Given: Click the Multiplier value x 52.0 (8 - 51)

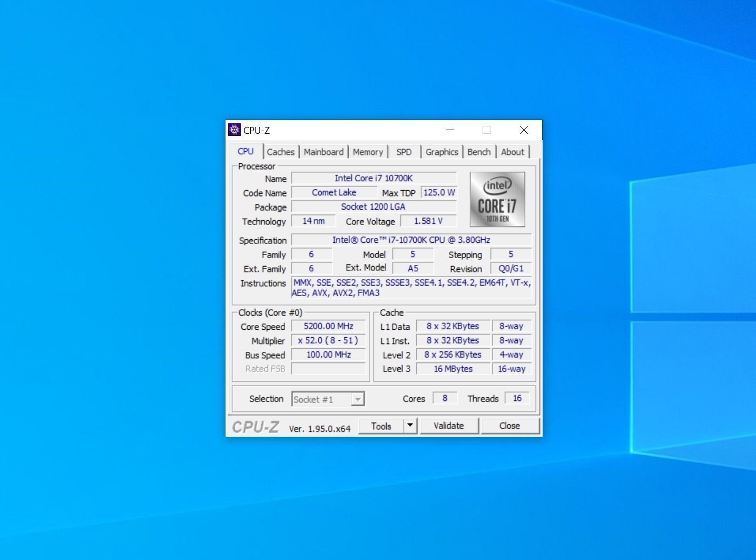Looking at the screenshot, I should (x=329, y=340).
